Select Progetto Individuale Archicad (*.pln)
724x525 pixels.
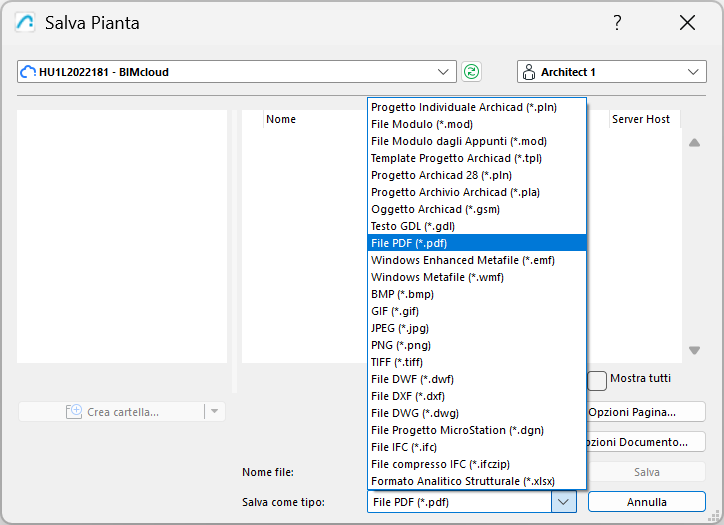point(477,107)
